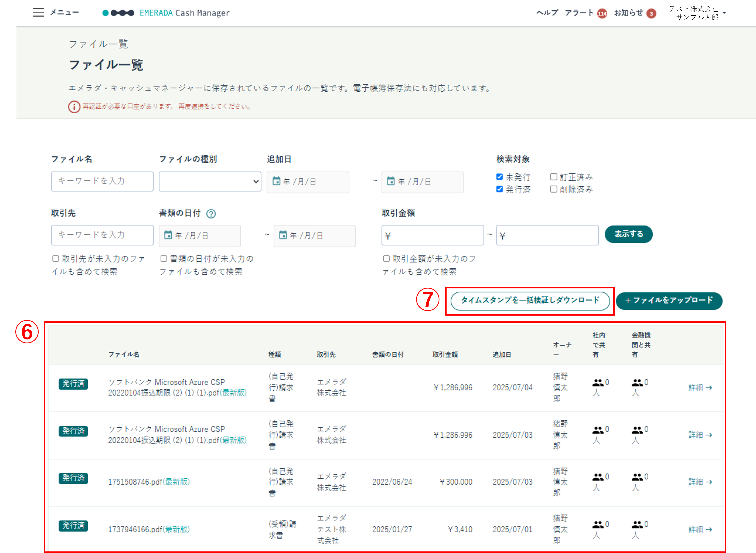756x553 pixels.
Task: Click the help question mark beside 書類の日付
Action: (x=211, y=214)
